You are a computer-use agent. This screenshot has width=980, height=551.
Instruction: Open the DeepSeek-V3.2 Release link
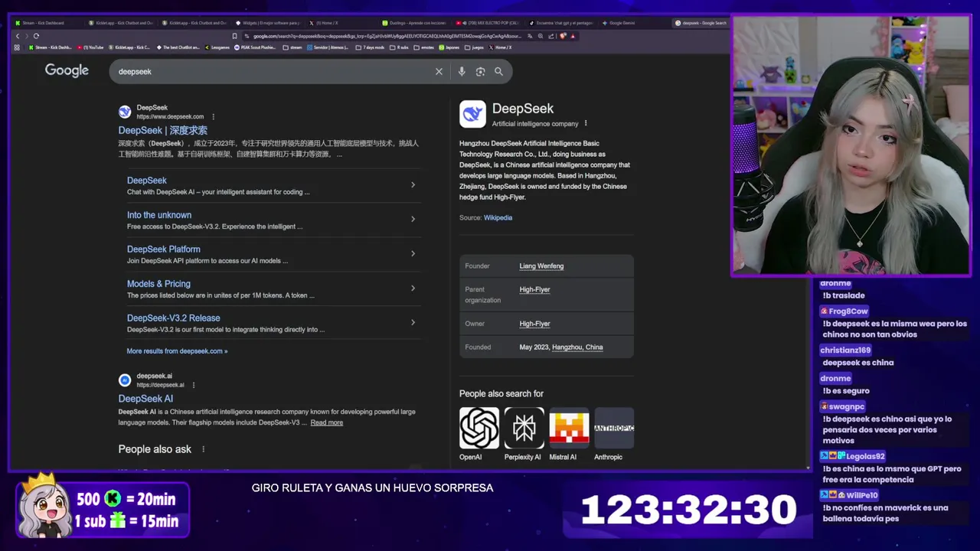tap(174, 318)
